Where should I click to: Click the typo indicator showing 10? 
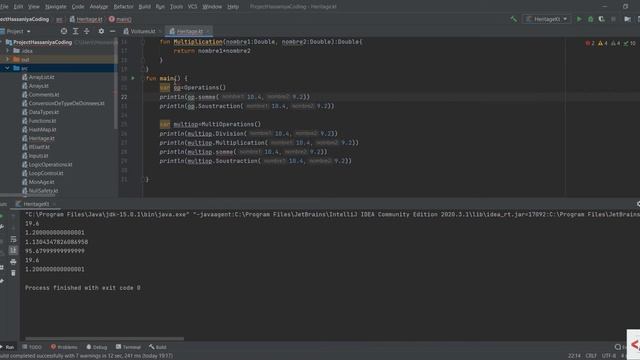629,43
